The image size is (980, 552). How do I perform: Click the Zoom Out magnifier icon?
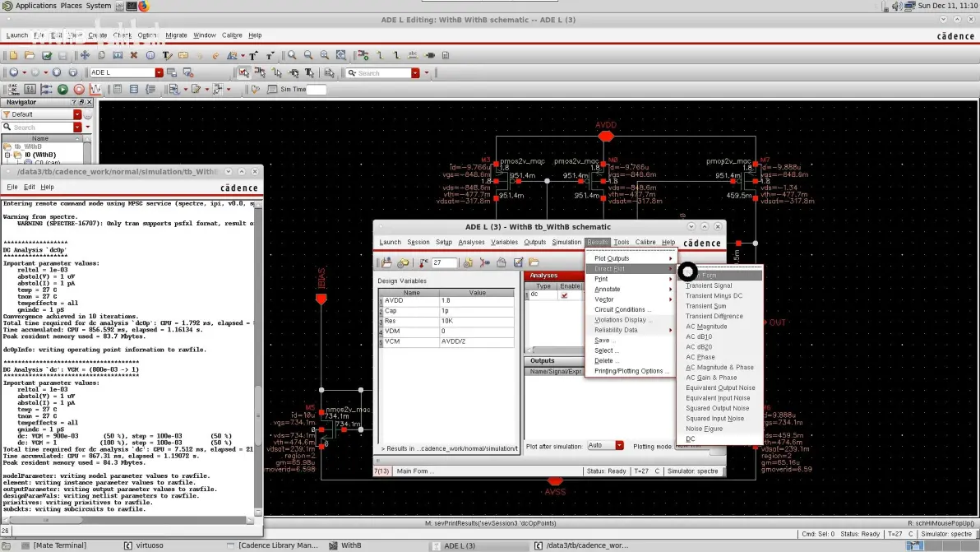point(308,56)
